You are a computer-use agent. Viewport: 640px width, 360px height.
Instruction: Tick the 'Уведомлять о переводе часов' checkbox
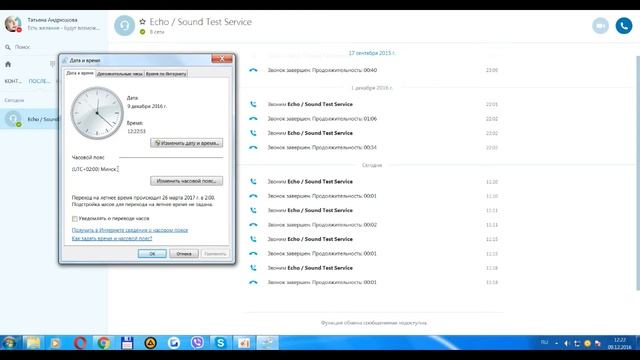click(x=75, y=219)
